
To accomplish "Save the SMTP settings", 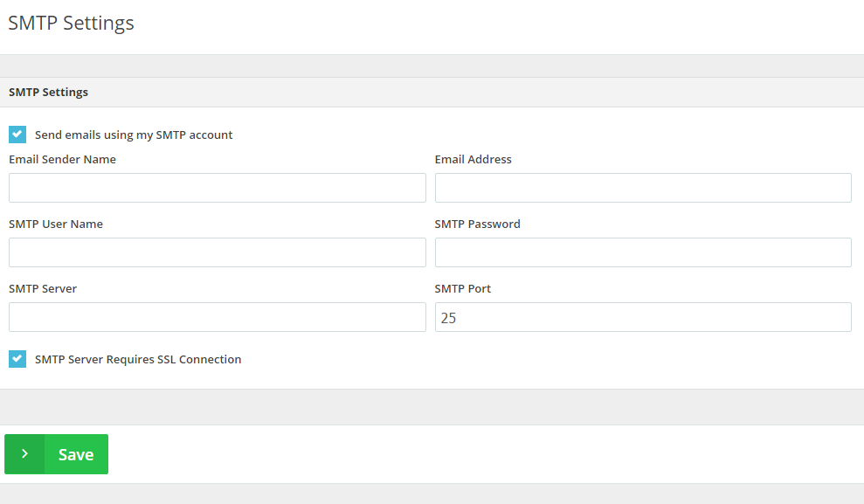I will click(x=56, y=454).
